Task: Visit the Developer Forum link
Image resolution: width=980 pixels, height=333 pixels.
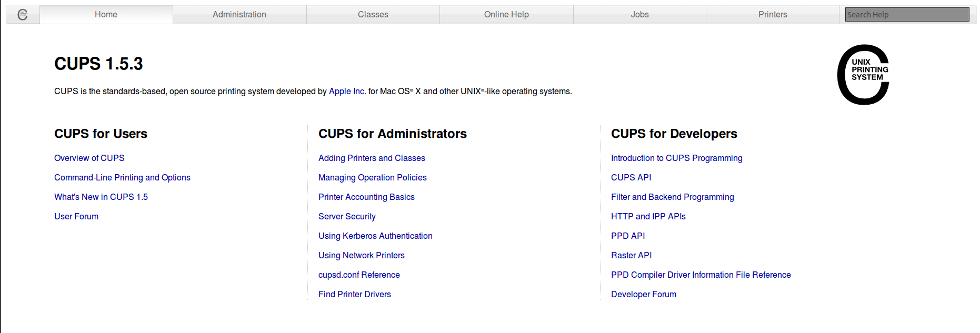Action: pyautogui.click(x=644, y=295)
